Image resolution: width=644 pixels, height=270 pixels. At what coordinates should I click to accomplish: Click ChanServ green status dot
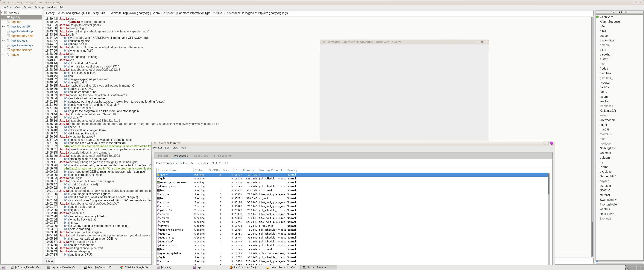tap(598, 17)
